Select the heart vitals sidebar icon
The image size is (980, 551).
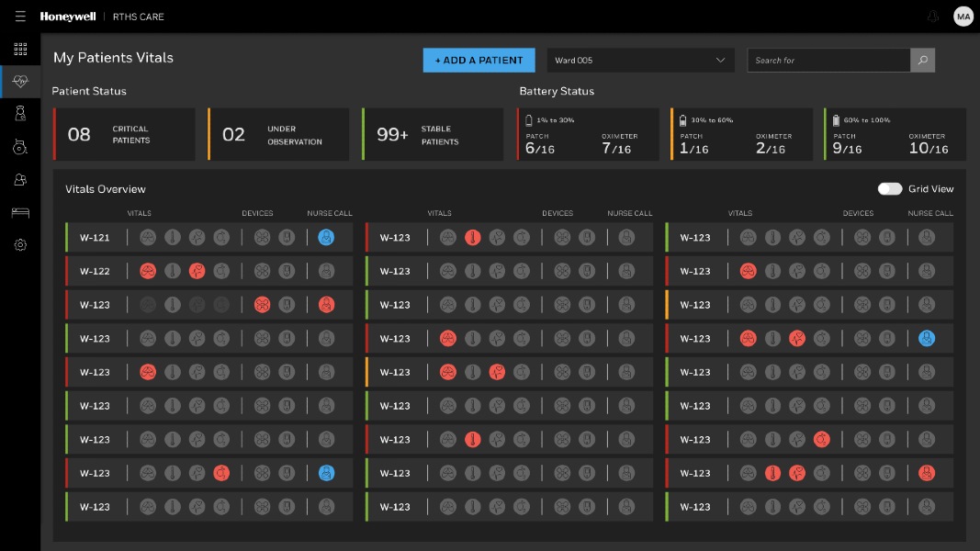20,82
